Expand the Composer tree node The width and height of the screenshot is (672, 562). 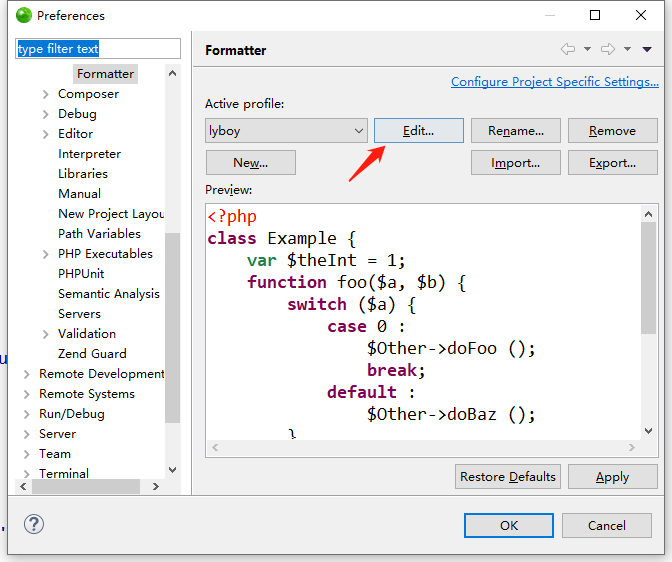pos(46,94)
